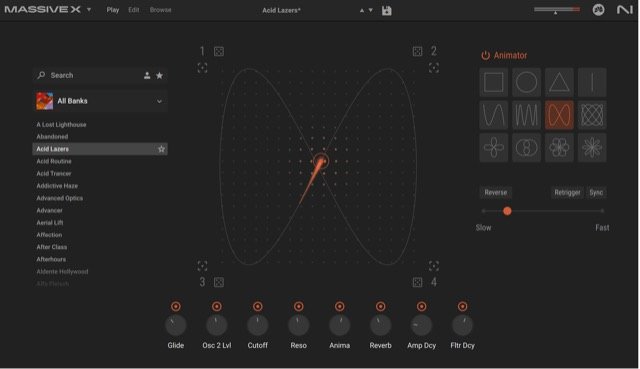Select the multi-cycle zigzag wave animator shape
Viewport: 640px width, 369px height.
[526, 115]
